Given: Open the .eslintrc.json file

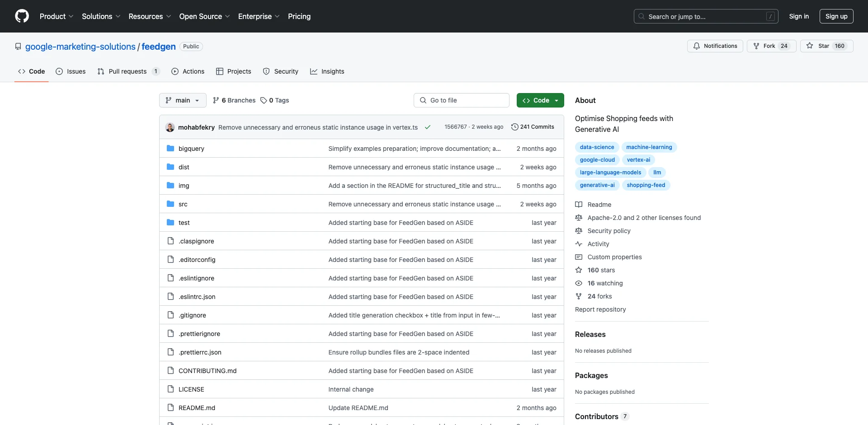Looking at the screenshot, I should 197,297.
